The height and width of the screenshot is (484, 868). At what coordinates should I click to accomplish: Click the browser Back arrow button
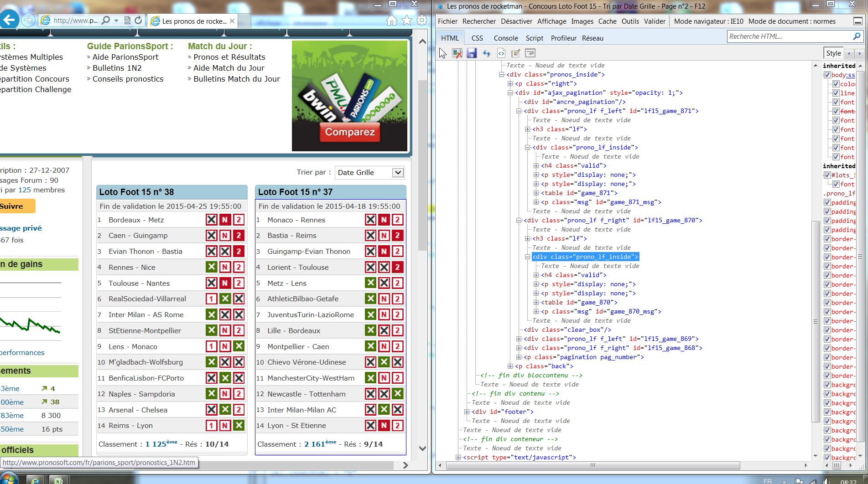[10, 20]
